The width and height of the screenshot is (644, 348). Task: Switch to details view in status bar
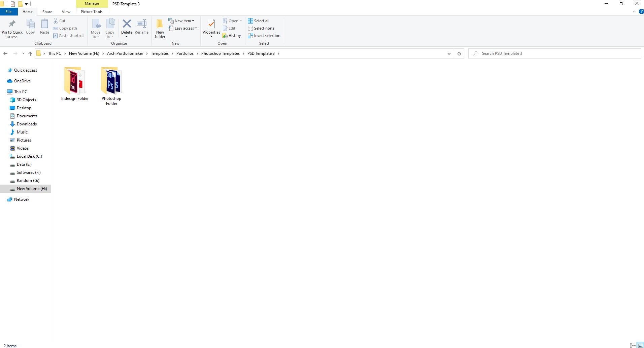(x=633, y=345)
